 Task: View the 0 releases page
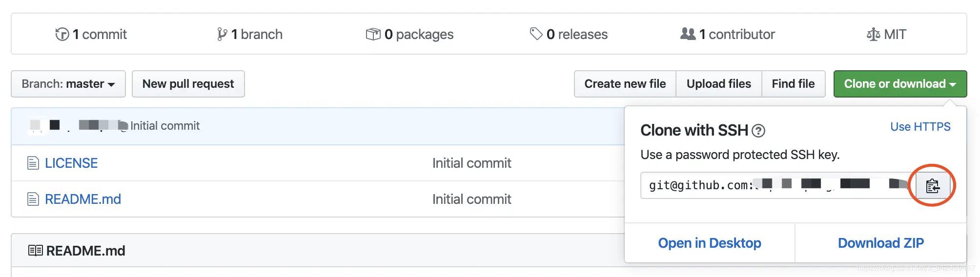click(x=569, y=34)
